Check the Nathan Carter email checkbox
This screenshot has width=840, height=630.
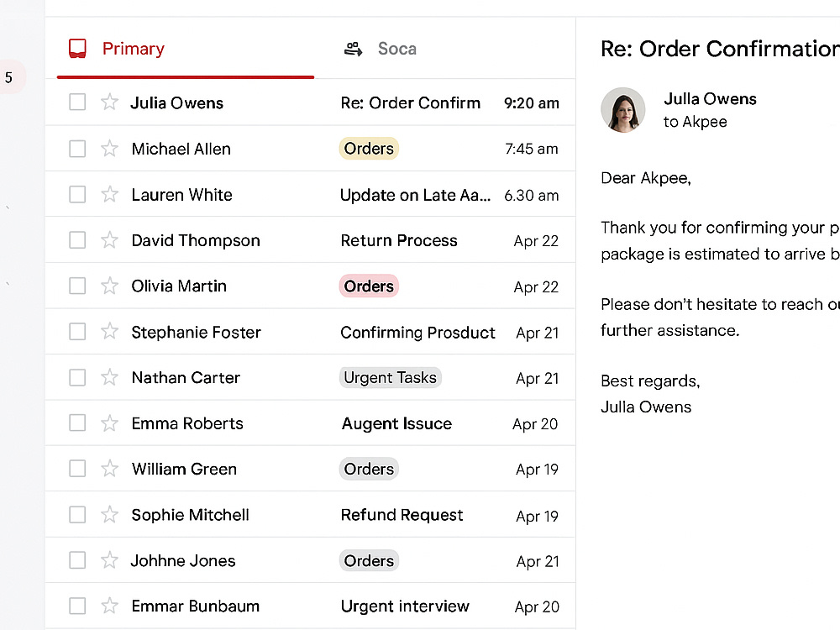(77, 377)
